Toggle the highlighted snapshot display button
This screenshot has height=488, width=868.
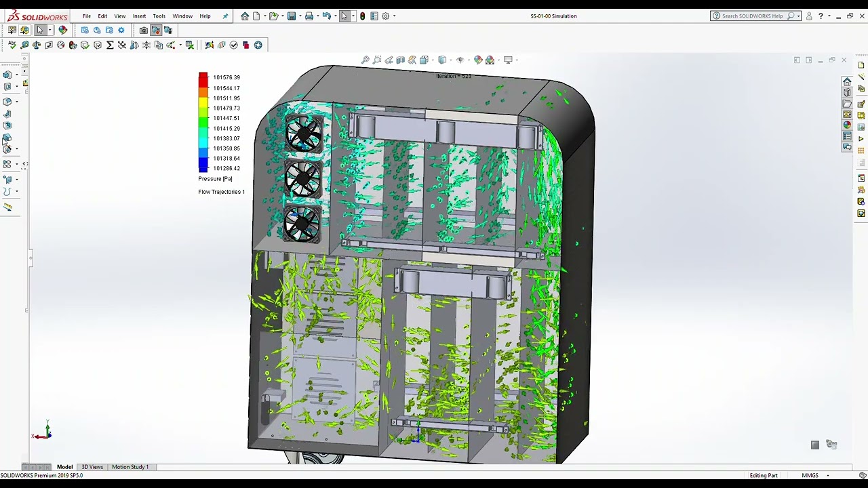pos(156,30)
